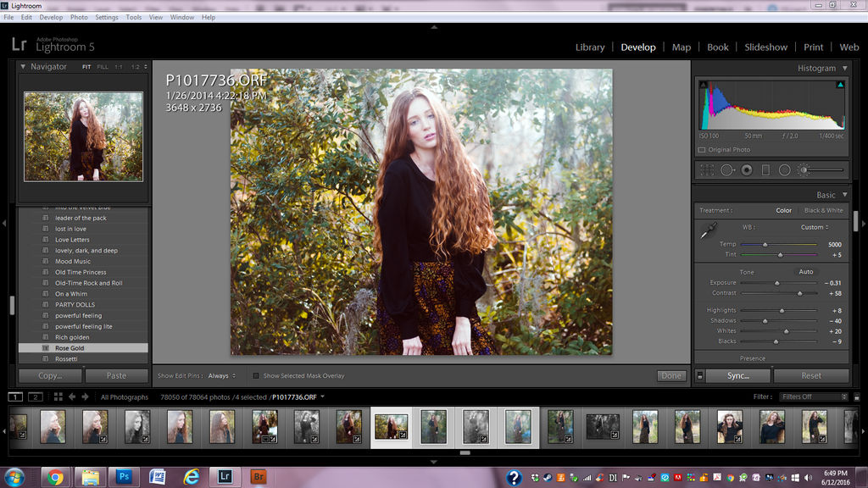The width and height of the screenshot is (868, 488).
Task: Open navigator zoom ratio options arrows
Action: (x=146, y=67)
